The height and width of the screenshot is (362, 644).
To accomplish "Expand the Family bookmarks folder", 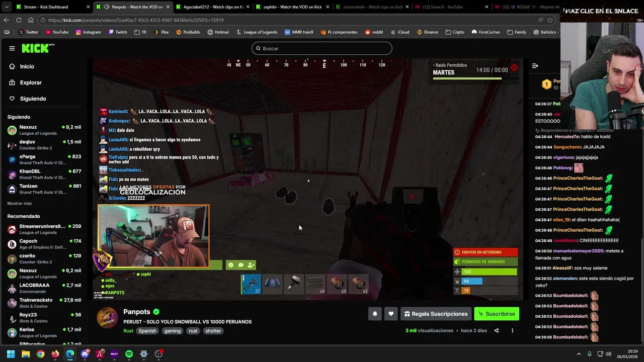I will pos(517,32).
